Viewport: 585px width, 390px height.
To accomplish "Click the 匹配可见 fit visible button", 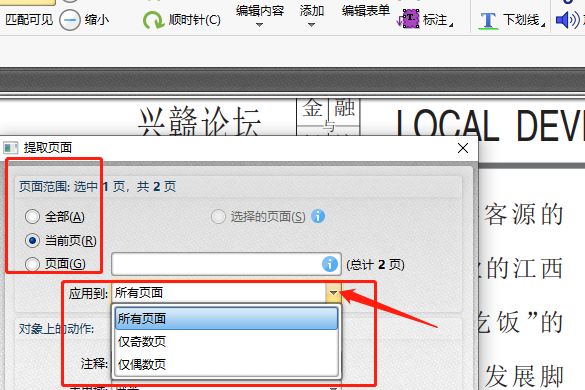I will coord(29,19).
